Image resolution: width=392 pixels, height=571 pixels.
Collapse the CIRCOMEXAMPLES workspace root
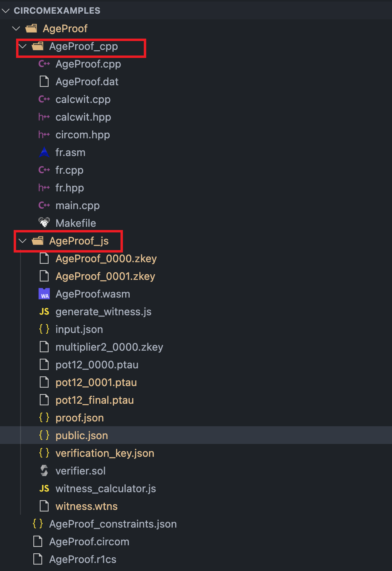pyautogui.click(x=6, y=10)
